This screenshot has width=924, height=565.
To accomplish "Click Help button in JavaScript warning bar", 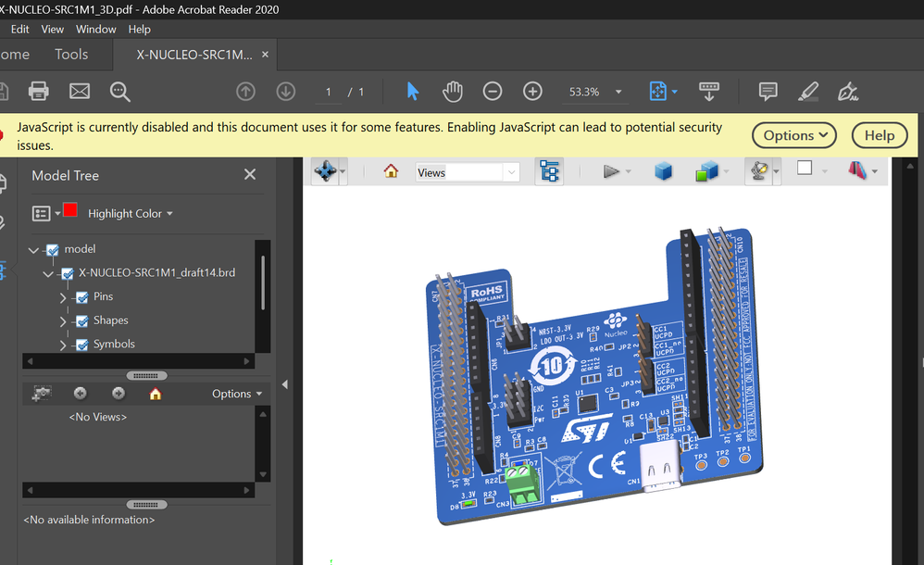I will pyautogui.click(x=880, y=135).
